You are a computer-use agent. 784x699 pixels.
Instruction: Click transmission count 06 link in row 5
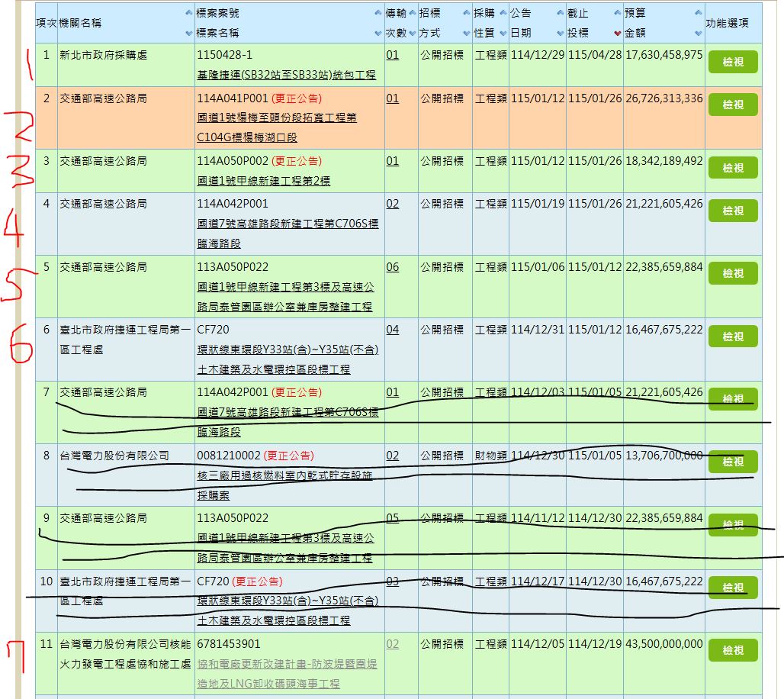392,267
